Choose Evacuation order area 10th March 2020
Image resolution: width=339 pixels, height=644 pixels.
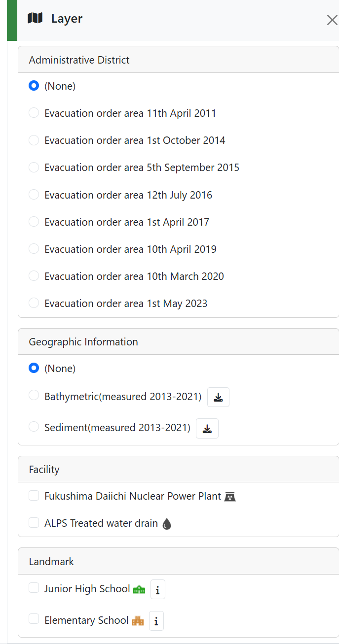tap(34, 276)
